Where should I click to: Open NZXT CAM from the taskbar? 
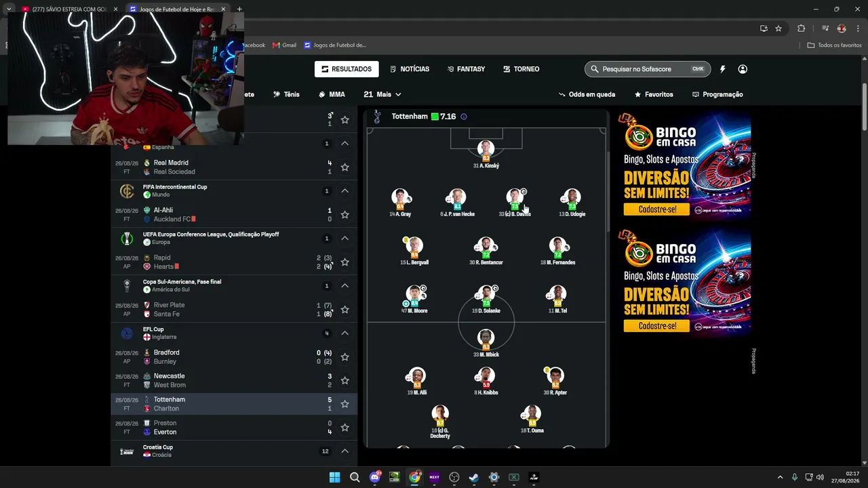(x=435, y=477)
